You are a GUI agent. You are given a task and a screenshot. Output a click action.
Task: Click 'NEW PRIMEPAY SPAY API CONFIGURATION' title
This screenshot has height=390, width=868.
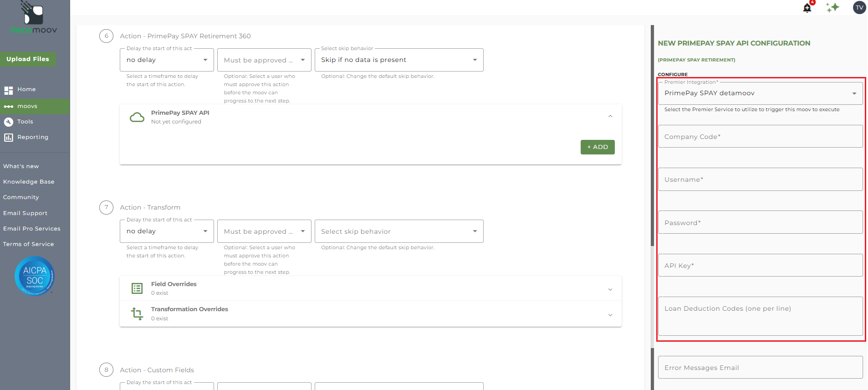(x=734, y=43)
